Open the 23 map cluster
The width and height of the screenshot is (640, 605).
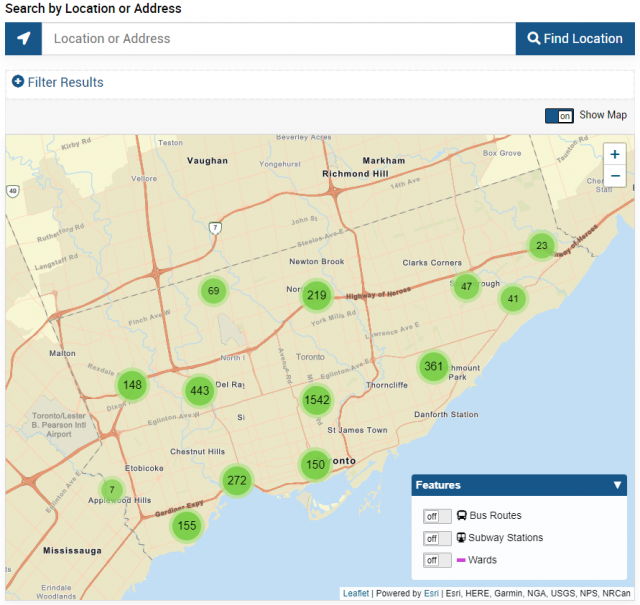(x=542, y=245)
